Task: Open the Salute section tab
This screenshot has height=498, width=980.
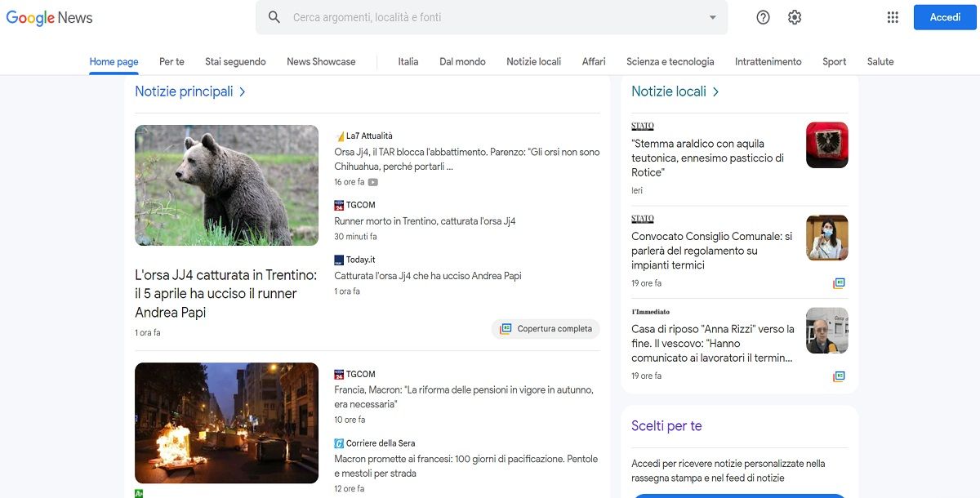Action: click(880, 61)
